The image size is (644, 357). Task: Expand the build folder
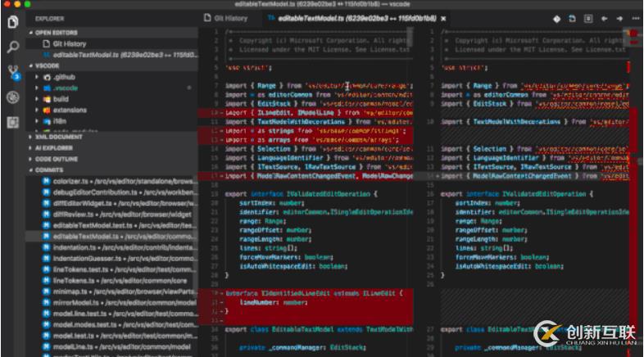click(111, 99)
